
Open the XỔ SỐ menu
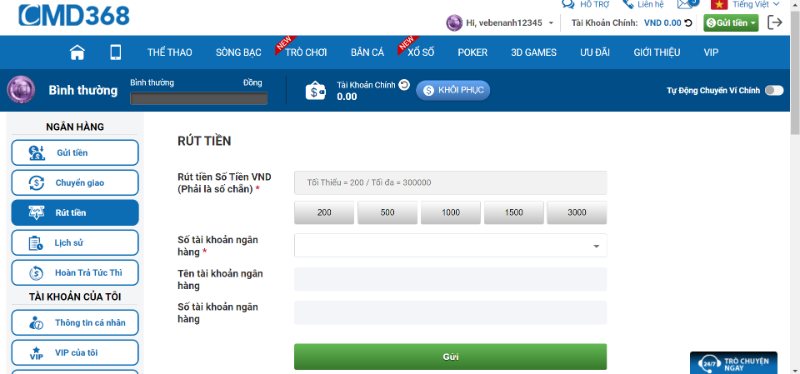421,52
